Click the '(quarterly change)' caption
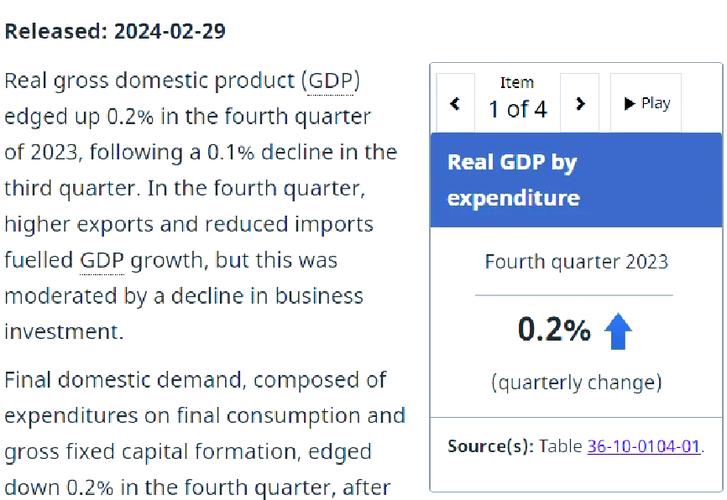 click(576, 383)
